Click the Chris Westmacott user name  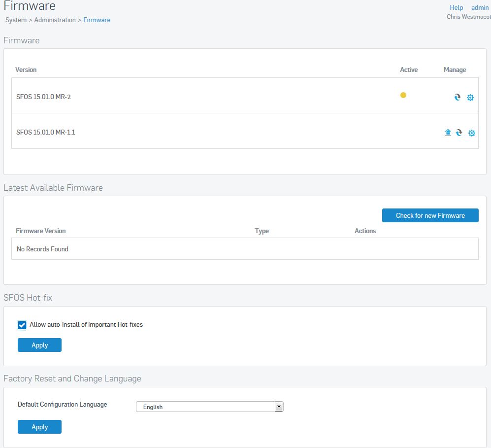pos(469,17)
